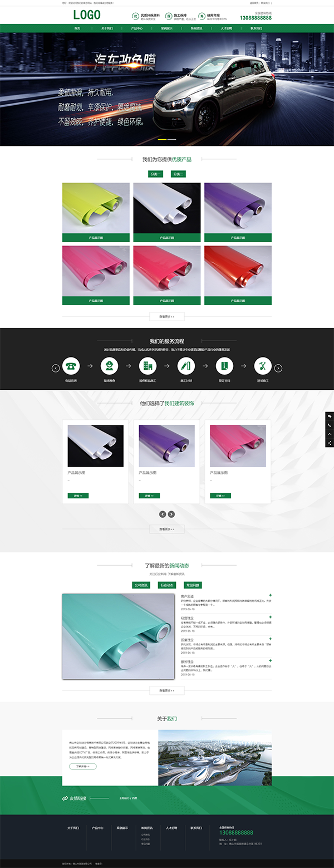Open the yellow-green film product thumbnail
334x868 pixels.
click(96, 208)
